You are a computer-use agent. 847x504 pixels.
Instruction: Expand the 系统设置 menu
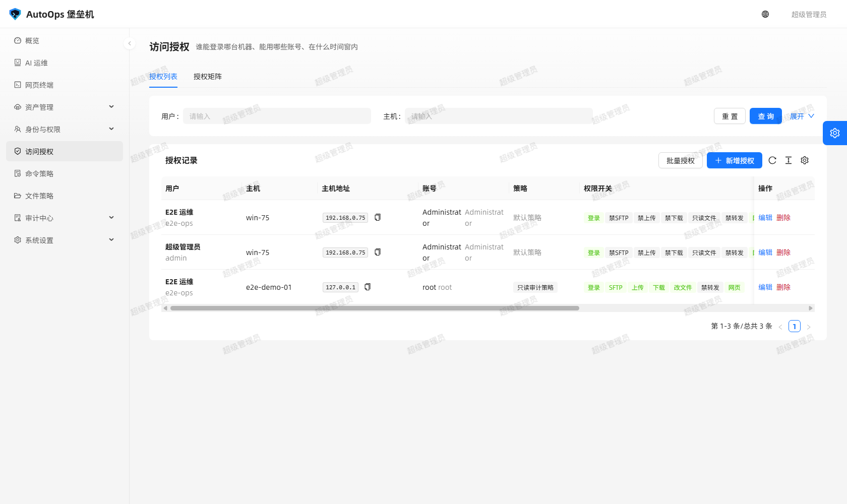[65, 240]
